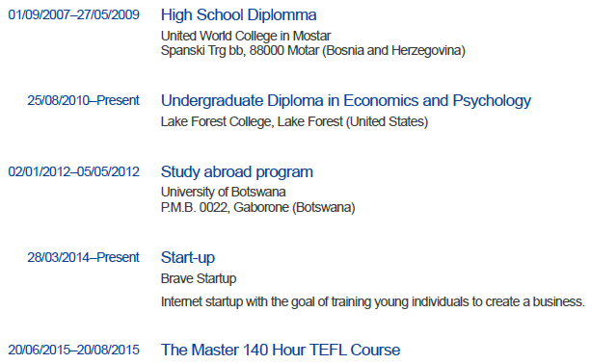Click (Bosnia and Herzegovina) country text
590x364 pixels.
[393, 50]
